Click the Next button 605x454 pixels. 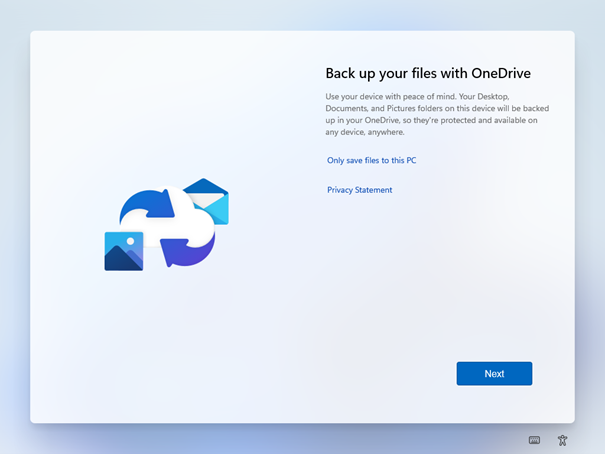(494, 374)
